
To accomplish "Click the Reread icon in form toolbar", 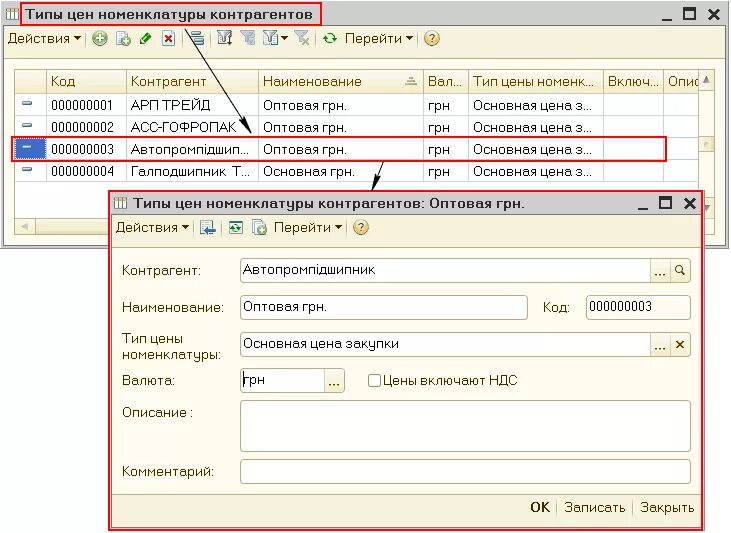I will pos(235,228).
